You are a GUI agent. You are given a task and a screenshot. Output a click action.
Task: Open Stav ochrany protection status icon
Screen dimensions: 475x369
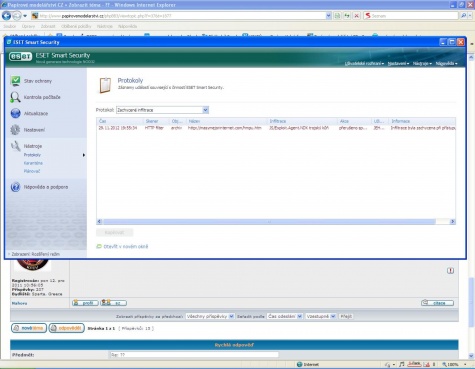[15, 81]
